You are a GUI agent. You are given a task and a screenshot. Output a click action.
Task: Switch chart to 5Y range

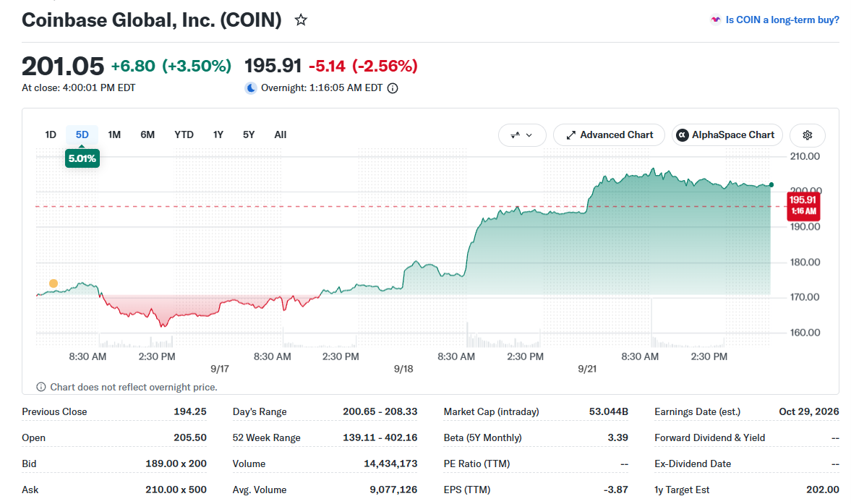(x=249, y=134)
